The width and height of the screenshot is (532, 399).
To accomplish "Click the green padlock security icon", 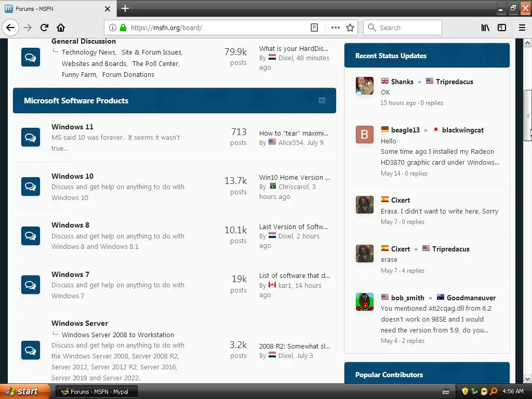I will tap(123, 28).
